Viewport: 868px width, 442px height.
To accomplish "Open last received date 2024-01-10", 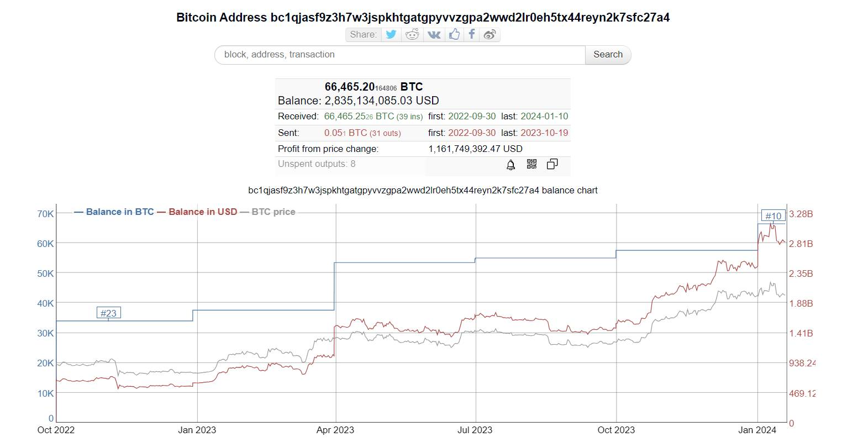I will [x=544, y=117].
